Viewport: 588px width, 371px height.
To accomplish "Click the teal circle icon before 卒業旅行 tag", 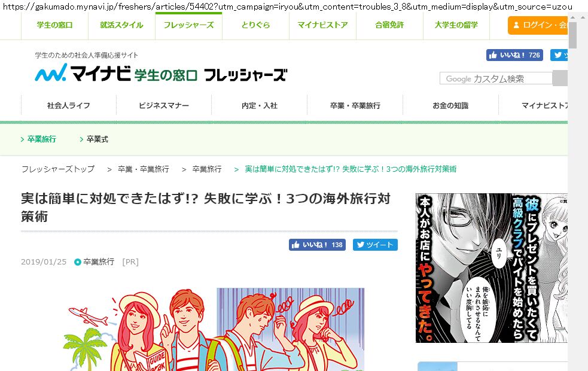I will tap(78, 262).
